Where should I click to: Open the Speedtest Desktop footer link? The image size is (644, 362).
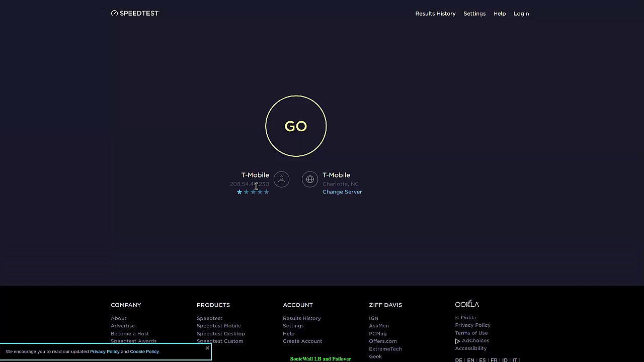(x=221, y=333)
